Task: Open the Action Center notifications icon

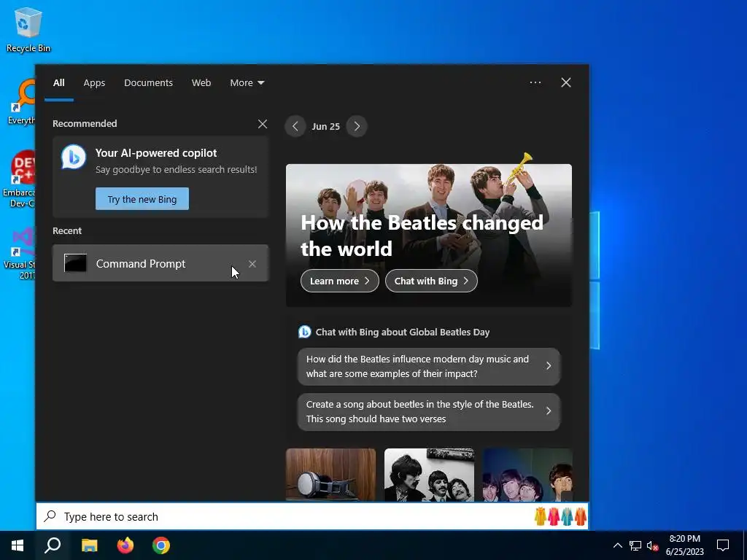Action: (x=723, y=545)
